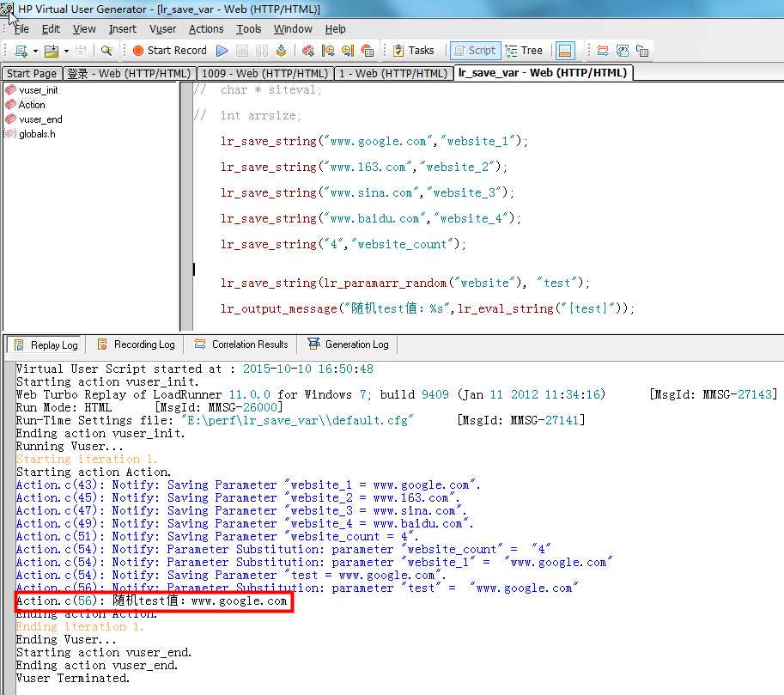This screenshot has width=784, height=695.
Task: Open the Replay Log tab
Action: coord(46,344)
